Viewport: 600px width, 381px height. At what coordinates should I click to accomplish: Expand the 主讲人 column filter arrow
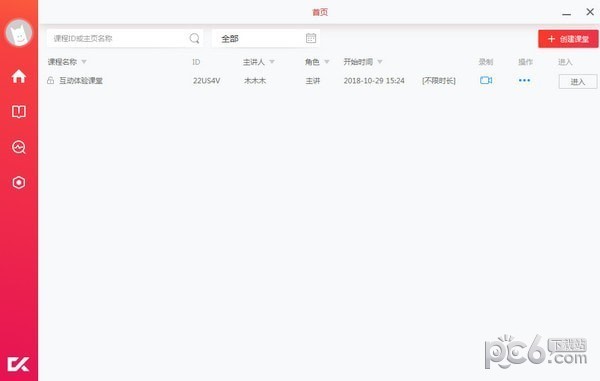click(272, 62)
